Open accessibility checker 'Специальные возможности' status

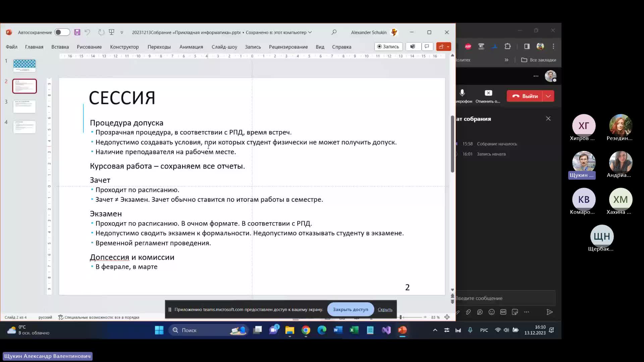[99, 317]
